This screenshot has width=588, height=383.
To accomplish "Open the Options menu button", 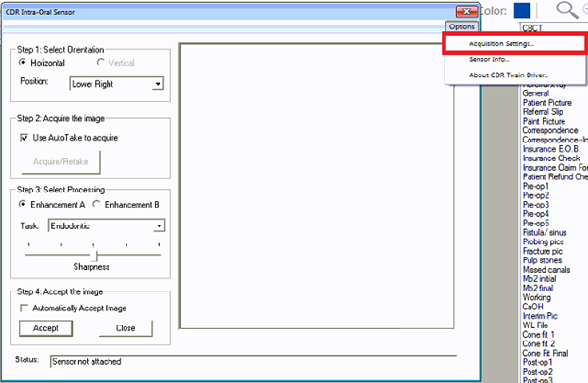I will click(462, 27).
